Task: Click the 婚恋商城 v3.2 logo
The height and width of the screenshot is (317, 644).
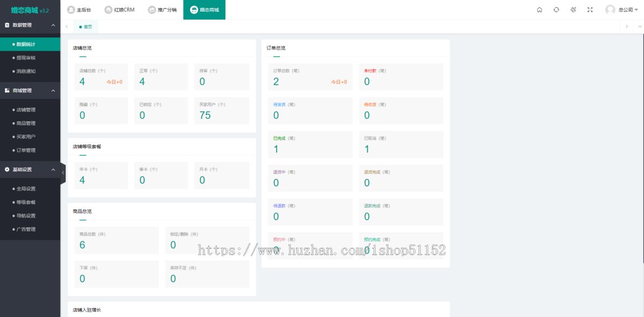Action: tap(30, 10)
